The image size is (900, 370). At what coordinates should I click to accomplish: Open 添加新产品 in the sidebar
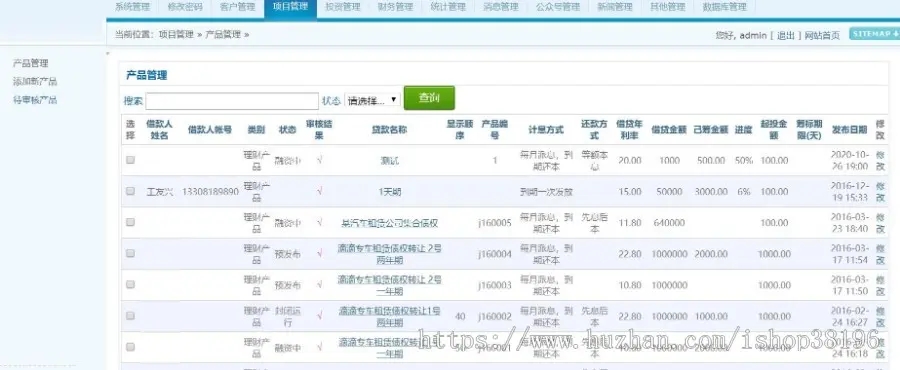pos(35,81)
